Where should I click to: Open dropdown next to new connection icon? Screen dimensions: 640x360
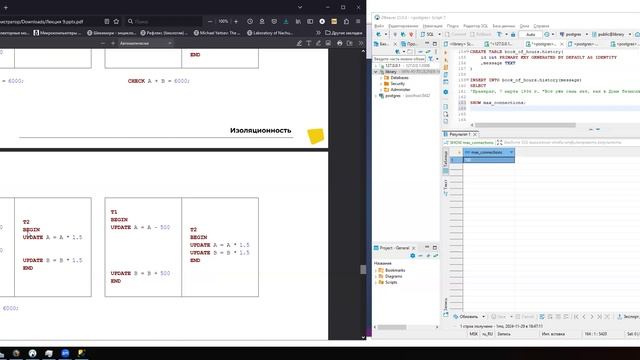tap(385, 34)
